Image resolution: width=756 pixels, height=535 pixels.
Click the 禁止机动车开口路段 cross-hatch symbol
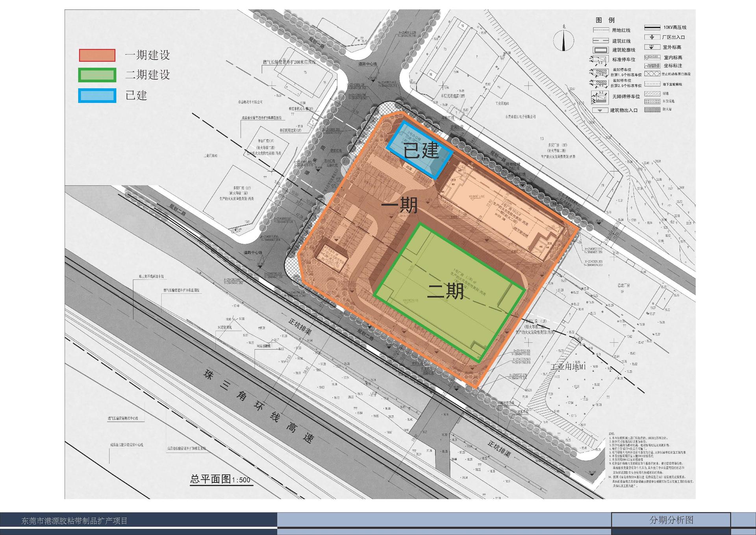(652, 74)
